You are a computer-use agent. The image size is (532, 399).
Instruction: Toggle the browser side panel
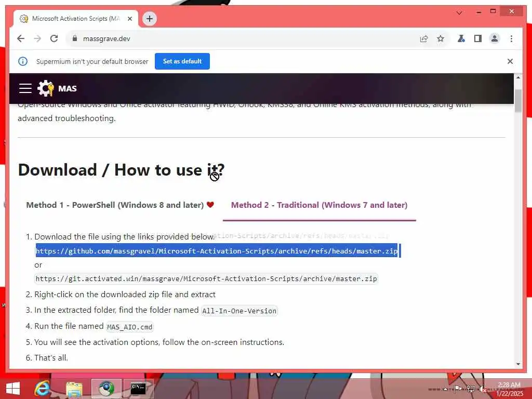click(478, 38)
